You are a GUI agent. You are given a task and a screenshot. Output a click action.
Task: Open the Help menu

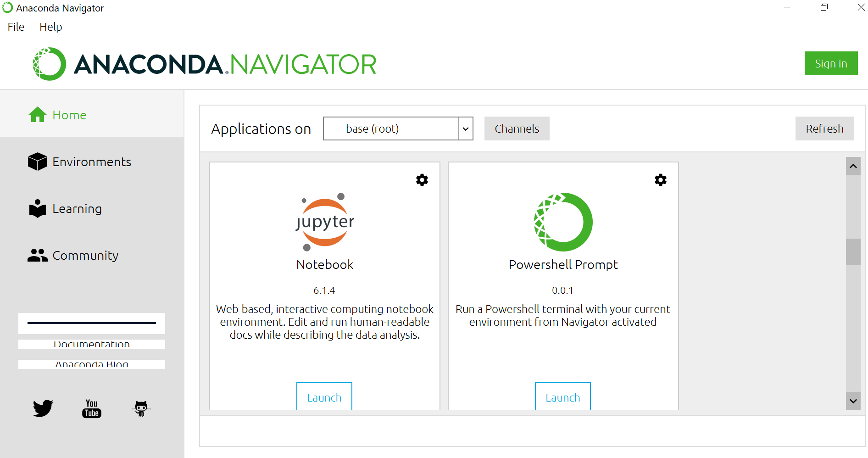[50, 27]
